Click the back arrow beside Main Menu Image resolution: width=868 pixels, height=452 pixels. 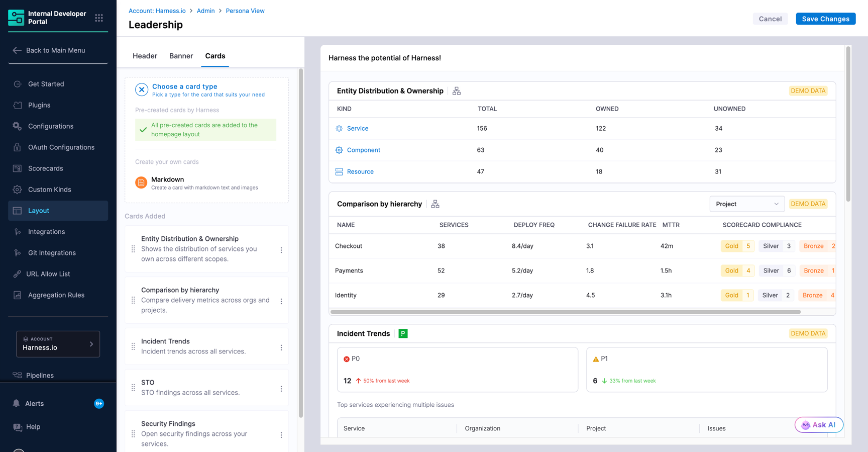(17, 50)
